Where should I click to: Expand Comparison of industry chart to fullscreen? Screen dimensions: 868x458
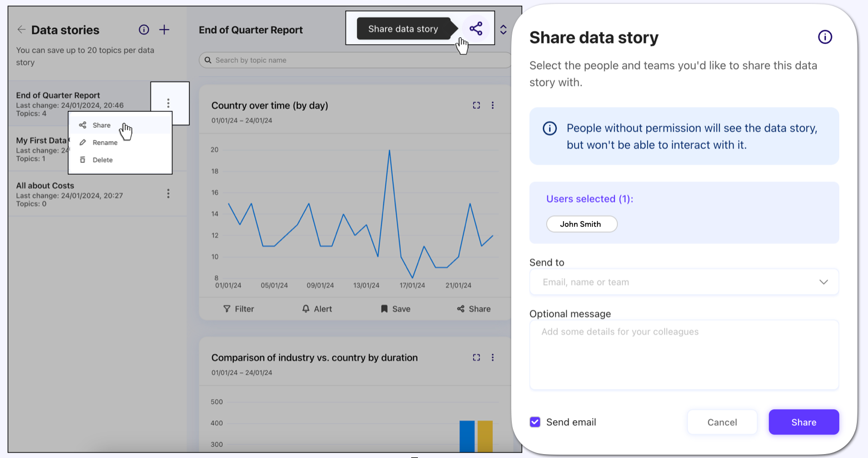coord(476,357)
